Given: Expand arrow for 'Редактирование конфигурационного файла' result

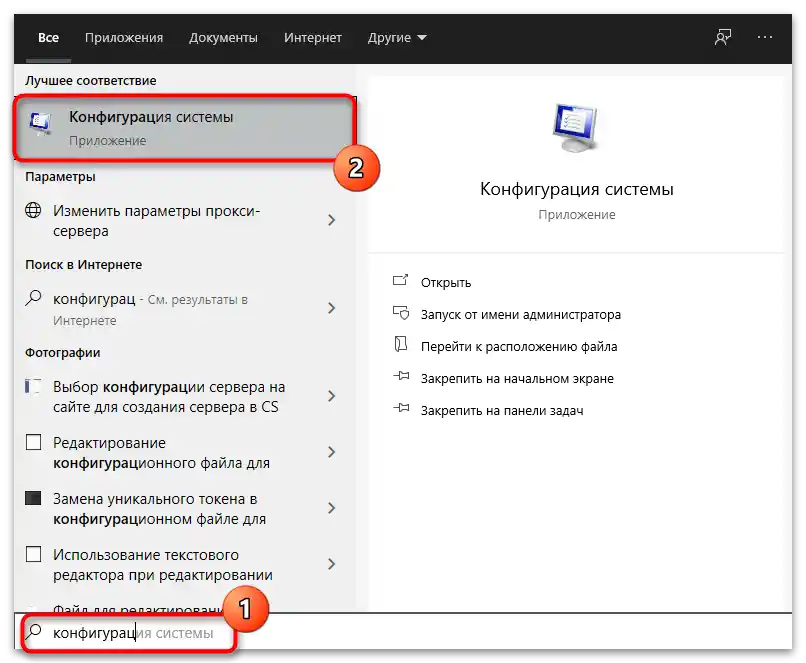Looking at the screenshot, I should tap(332, 452).
